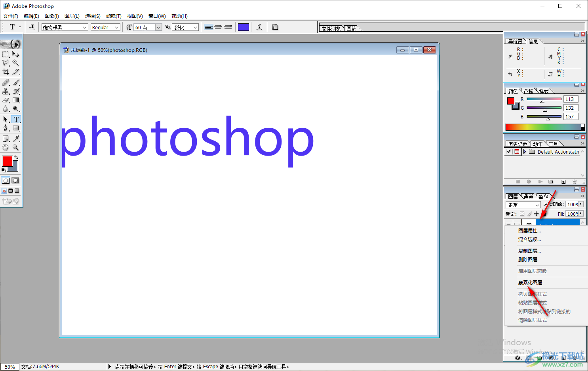
Task: Select the Move tool
Action: point(16,54)
